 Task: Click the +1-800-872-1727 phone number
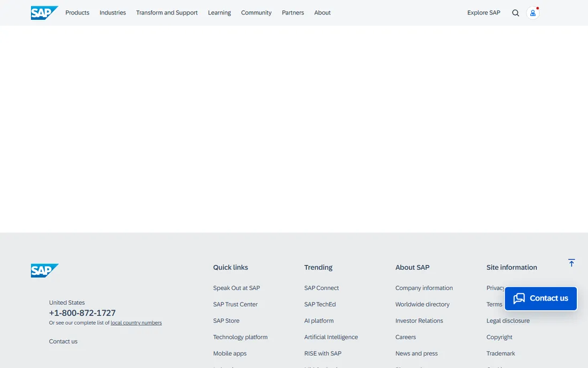[x=82, y=313]
